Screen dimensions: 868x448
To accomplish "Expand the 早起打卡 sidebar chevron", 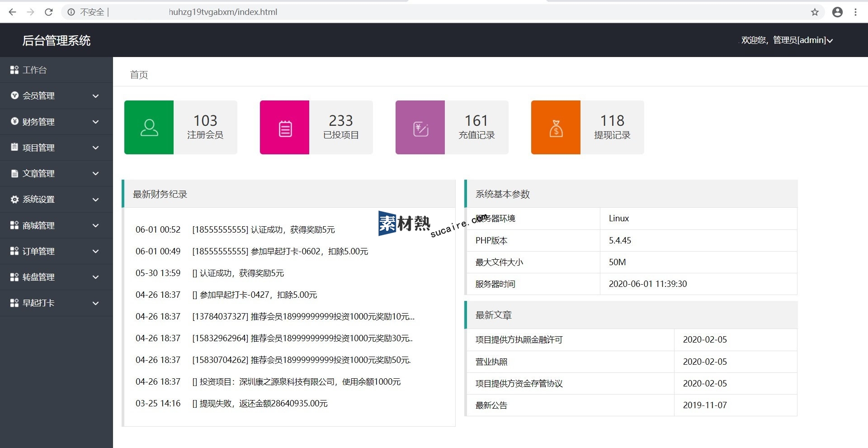I will pos(95,303).
